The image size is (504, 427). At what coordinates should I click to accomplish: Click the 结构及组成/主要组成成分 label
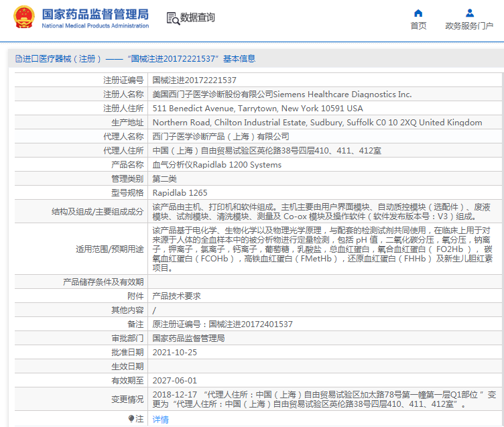point(97,212)
